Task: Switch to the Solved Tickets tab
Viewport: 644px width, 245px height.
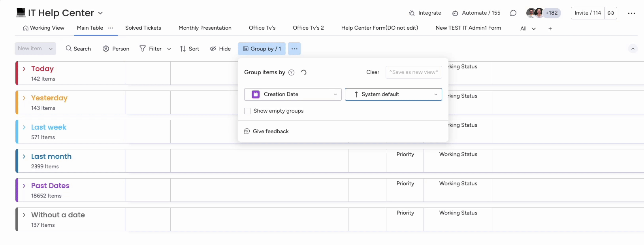Action: (143, 28)
